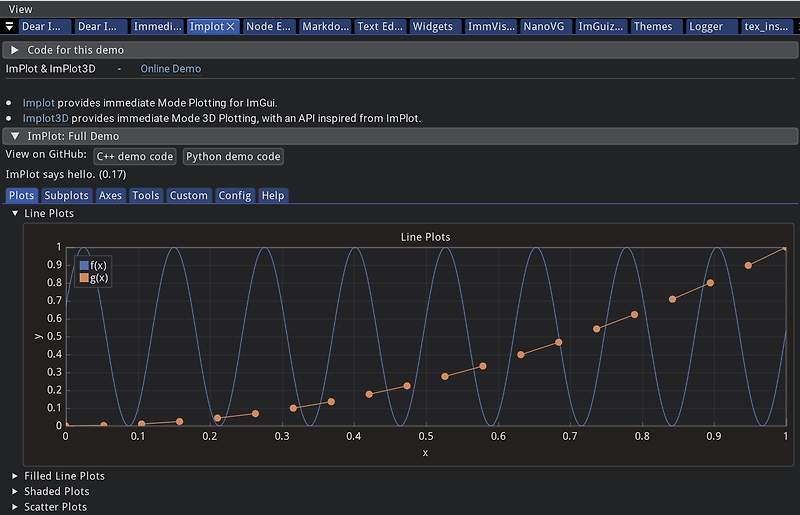
Task: Open the tex_ins... tab
Action: 766,27
